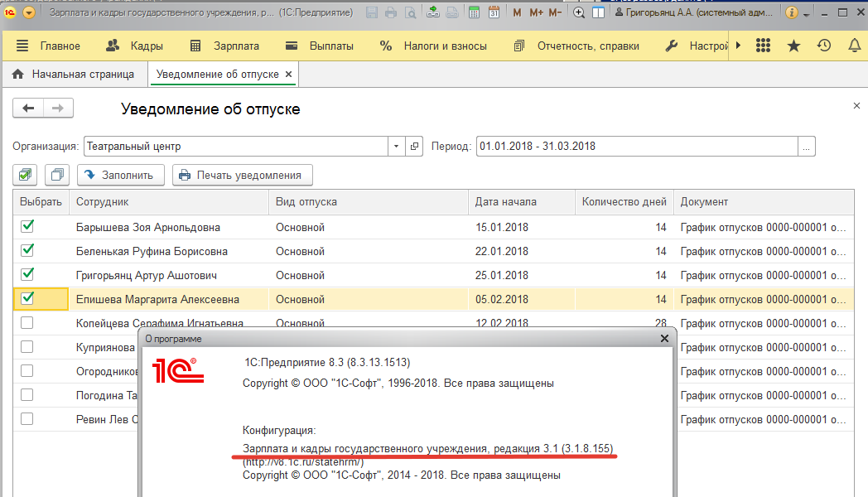Click the check-all rows icon
The width and height of the screenshot is (868, 497).
tap(25, 175)
